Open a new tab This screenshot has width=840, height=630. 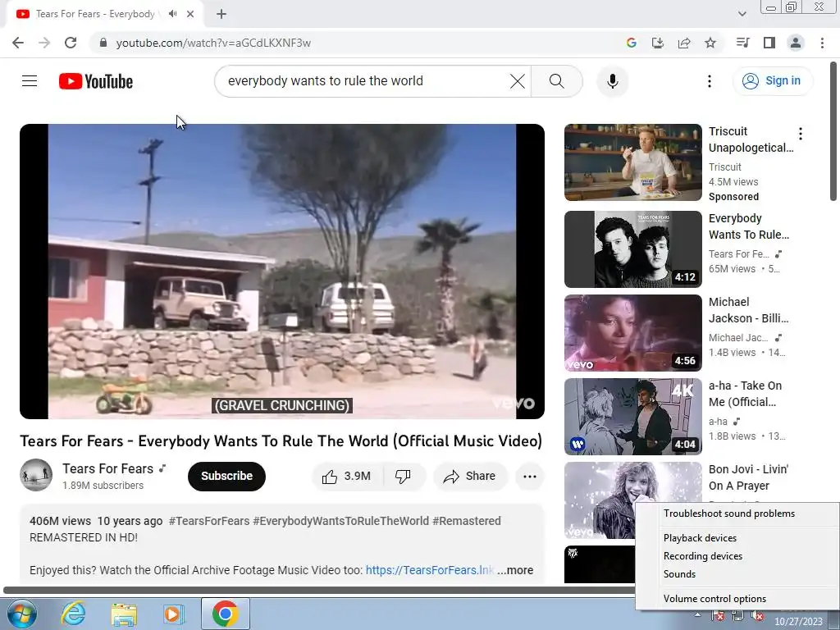click(221, 14)
